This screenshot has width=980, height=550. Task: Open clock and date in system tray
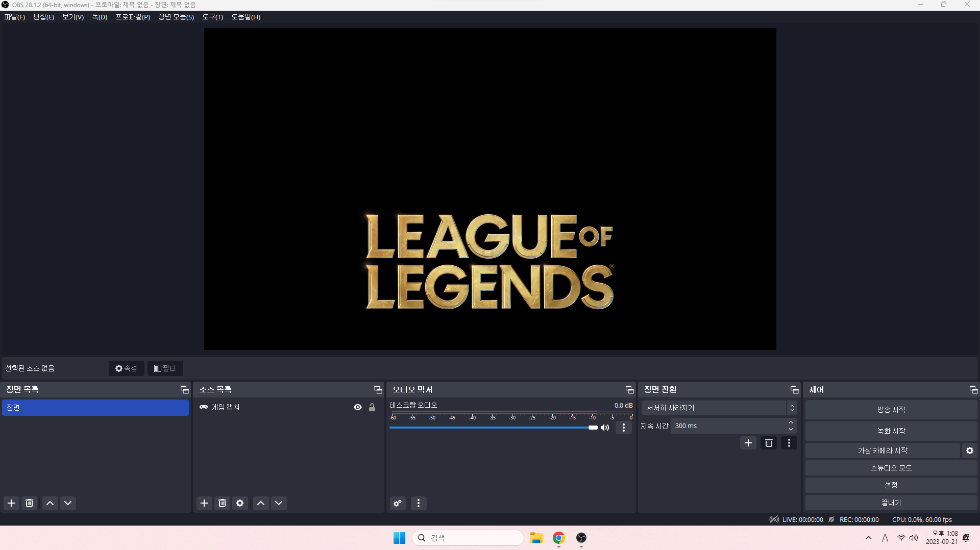pos(942,538)
